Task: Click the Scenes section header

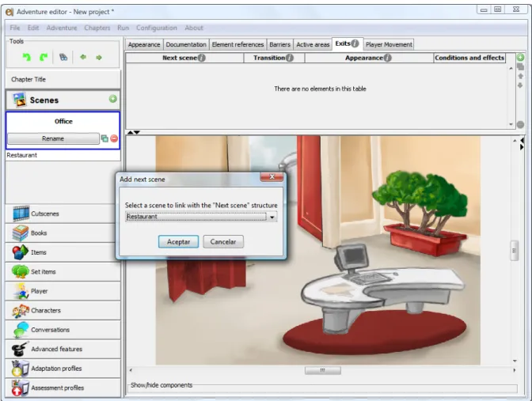Action: coord(63,100)
